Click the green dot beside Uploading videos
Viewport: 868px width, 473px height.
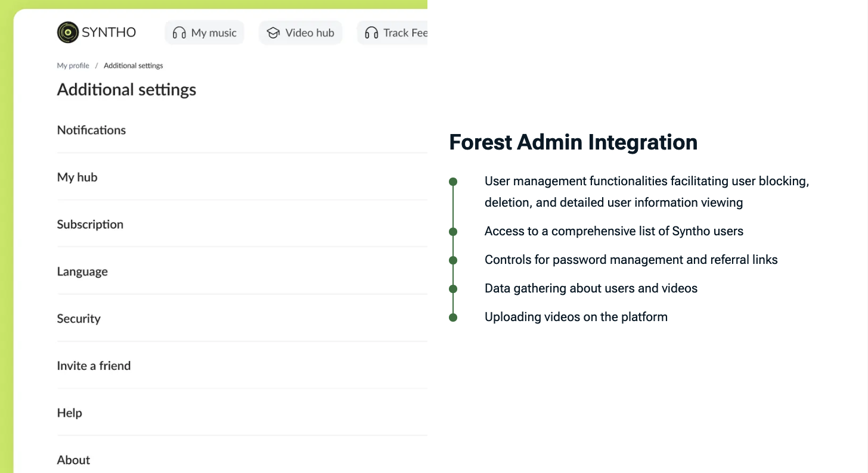(x=453, y=318)
